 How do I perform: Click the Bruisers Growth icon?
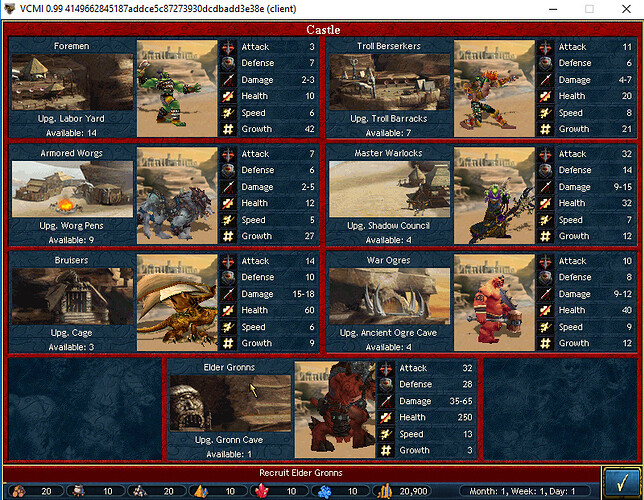pos(228,343)
